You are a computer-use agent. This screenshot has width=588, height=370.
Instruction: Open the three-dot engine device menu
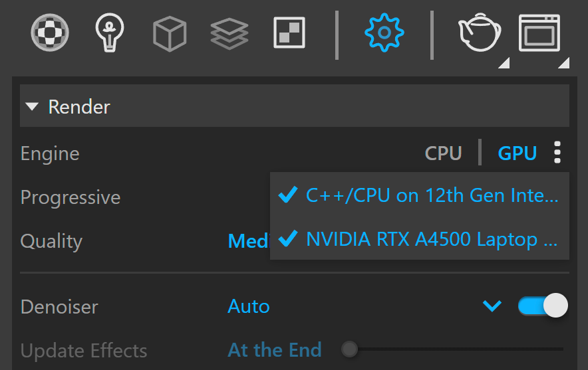(557, 152)
